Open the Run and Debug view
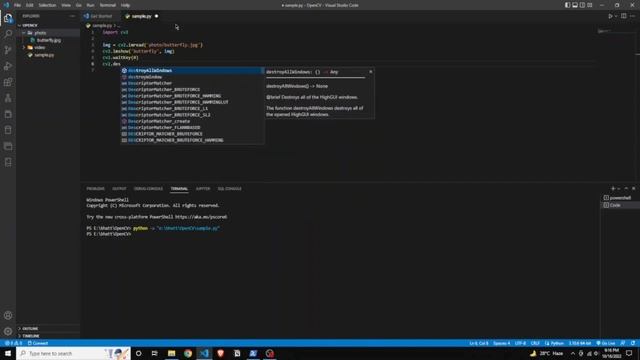Viewport: 640px width, 360px height. click(x=8, y=66)
